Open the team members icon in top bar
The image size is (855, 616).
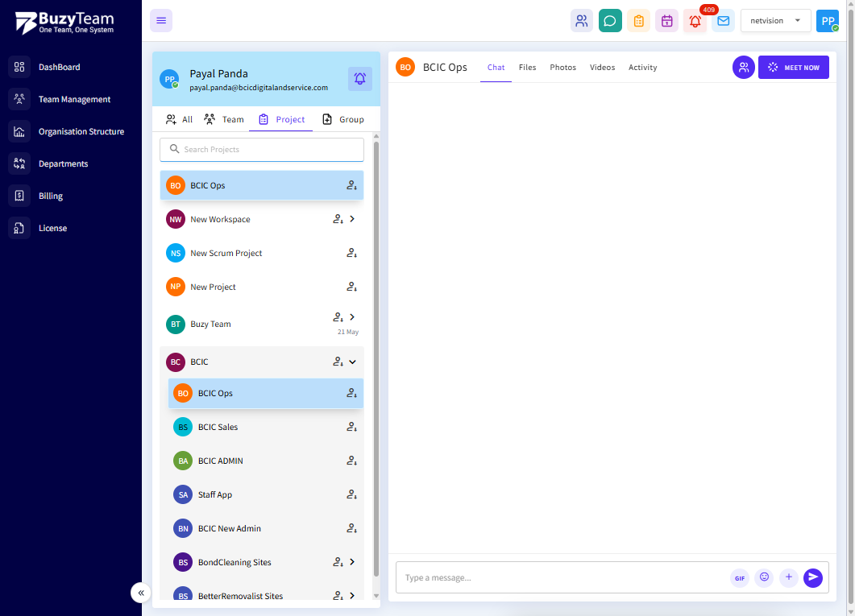[x=581, y=21]
